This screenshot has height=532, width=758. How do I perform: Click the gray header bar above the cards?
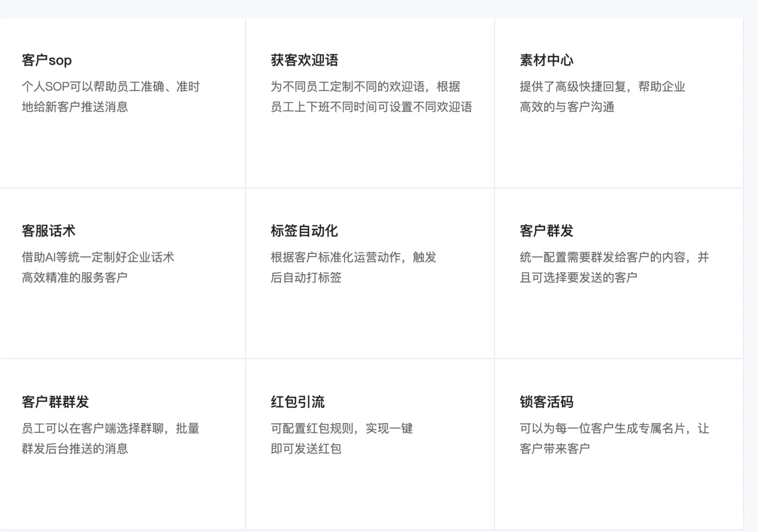[x=379, y=8]
